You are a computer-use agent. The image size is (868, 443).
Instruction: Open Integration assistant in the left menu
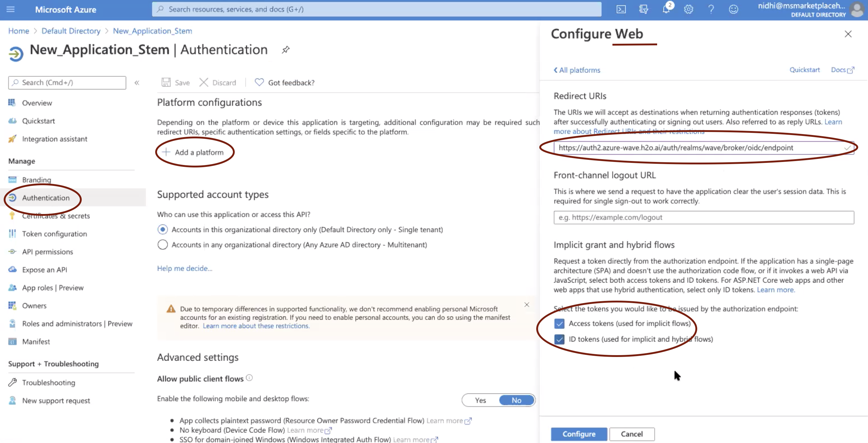[54, 139]
